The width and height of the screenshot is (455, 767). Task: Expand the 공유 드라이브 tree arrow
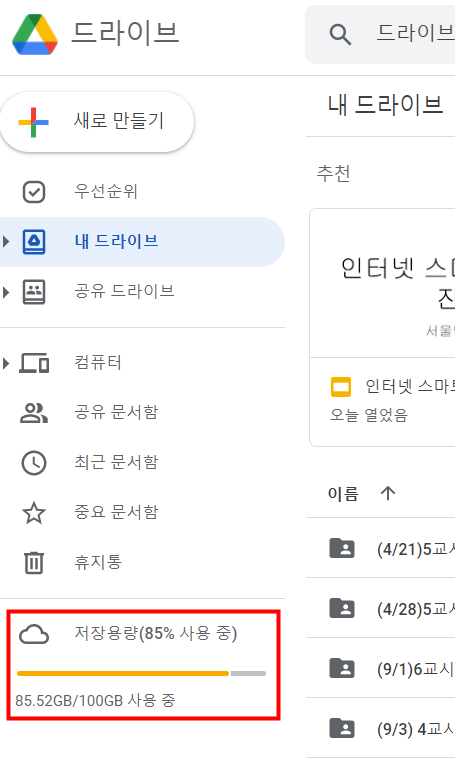tap(6, 292)
